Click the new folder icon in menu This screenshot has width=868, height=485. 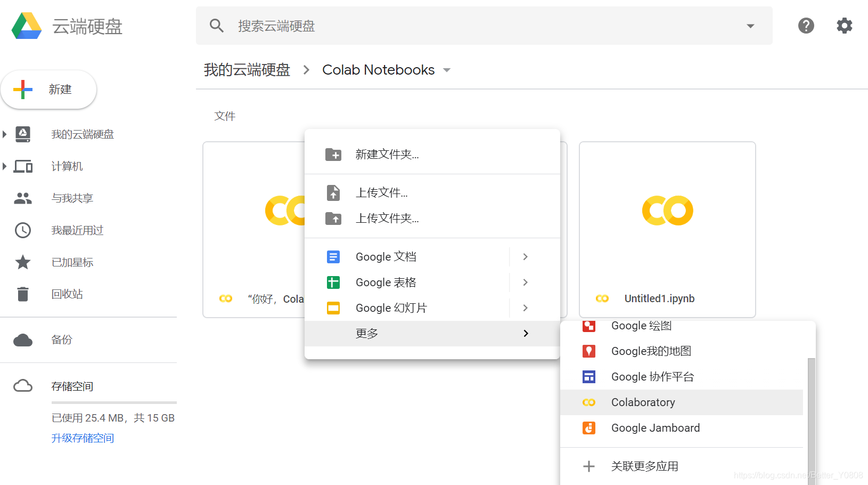(x=333, y=155)
